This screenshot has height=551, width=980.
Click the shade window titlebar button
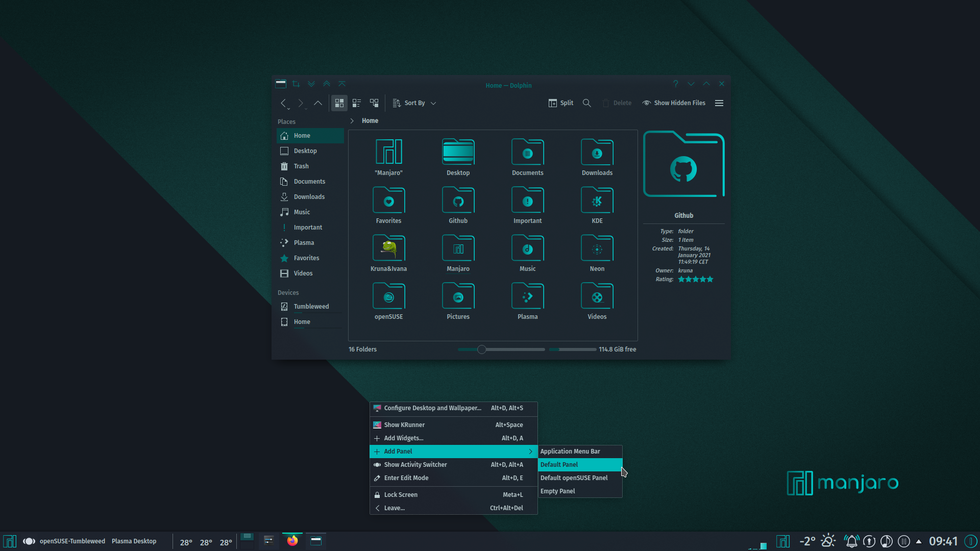pyautogui.click(x=342, y=84)
